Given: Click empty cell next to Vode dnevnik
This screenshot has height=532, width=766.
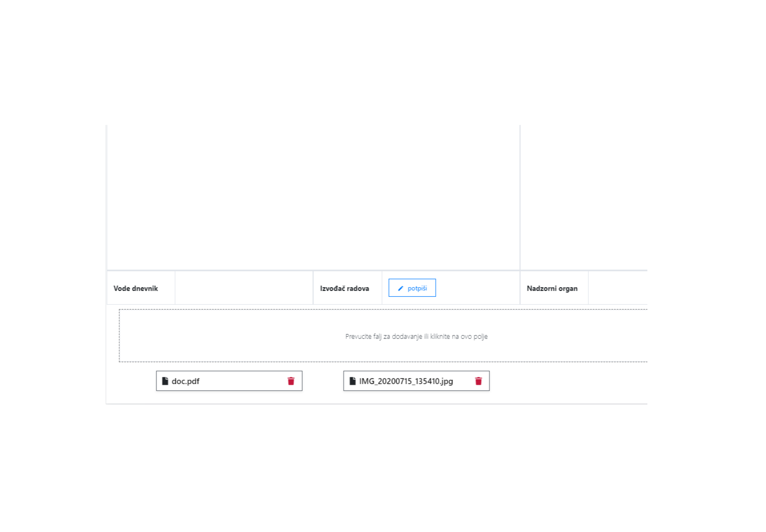Looking at the screenshot, I should coord(244,288).
